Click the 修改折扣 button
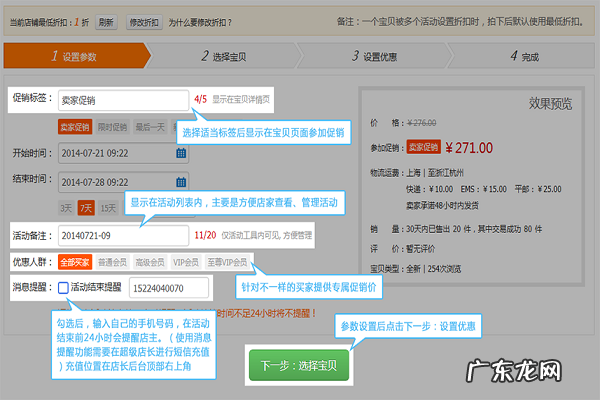This screenshot has height=400, width=600. pos(144,23)
